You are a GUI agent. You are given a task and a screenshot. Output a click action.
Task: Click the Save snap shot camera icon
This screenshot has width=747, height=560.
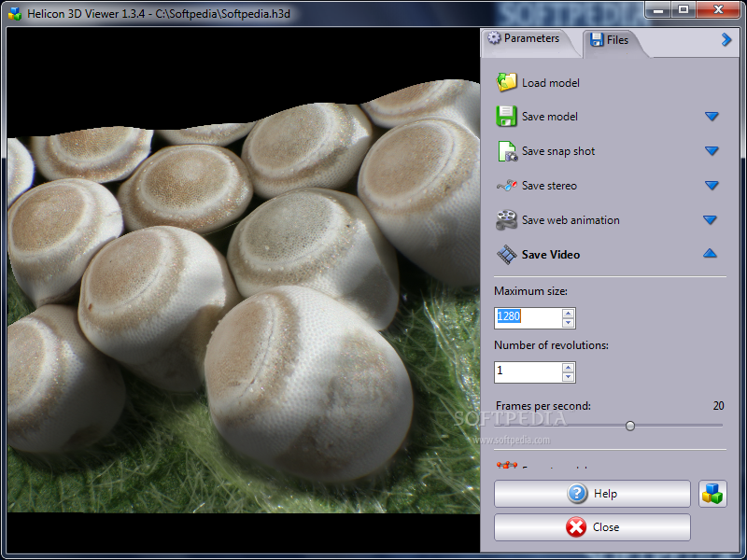click(507, 151)
